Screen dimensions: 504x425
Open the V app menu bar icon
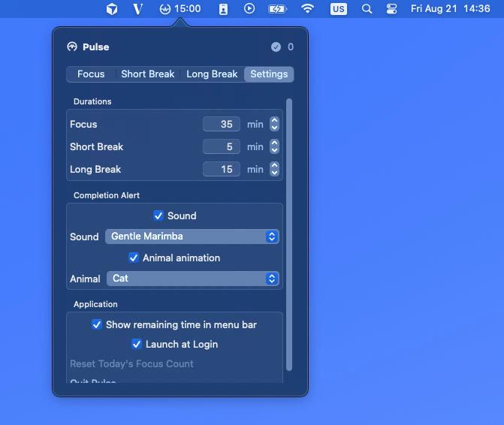tap(137, 9)
